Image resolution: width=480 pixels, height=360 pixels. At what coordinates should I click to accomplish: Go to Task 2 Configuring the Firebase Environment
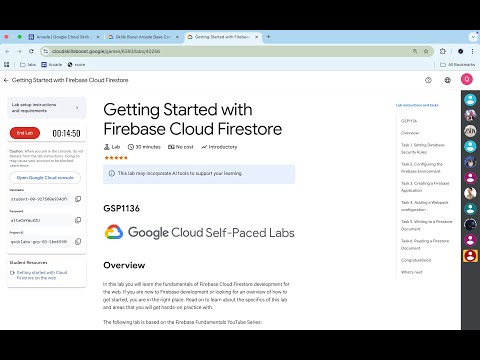pos(422,168)
